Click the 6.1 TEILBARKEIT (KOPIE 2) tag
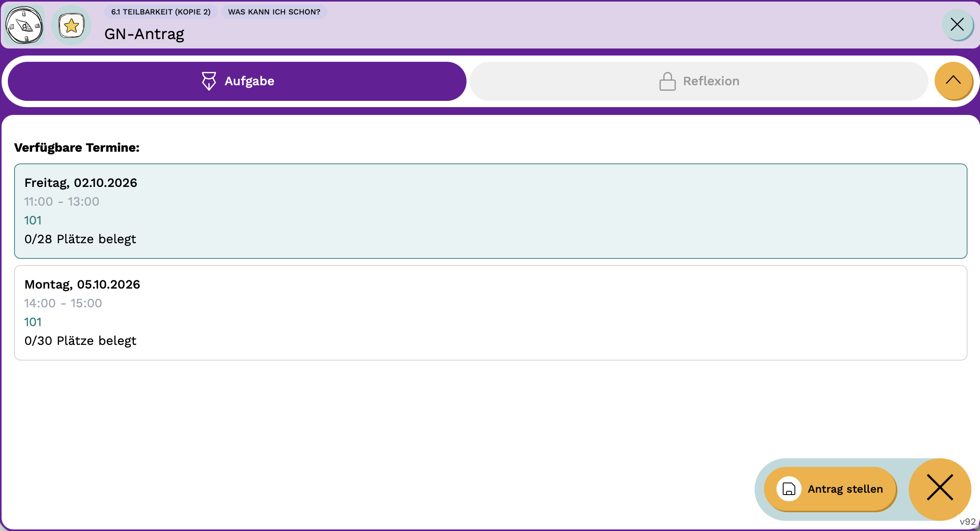The width and height of the screenshot is (980, 531). 161,12
